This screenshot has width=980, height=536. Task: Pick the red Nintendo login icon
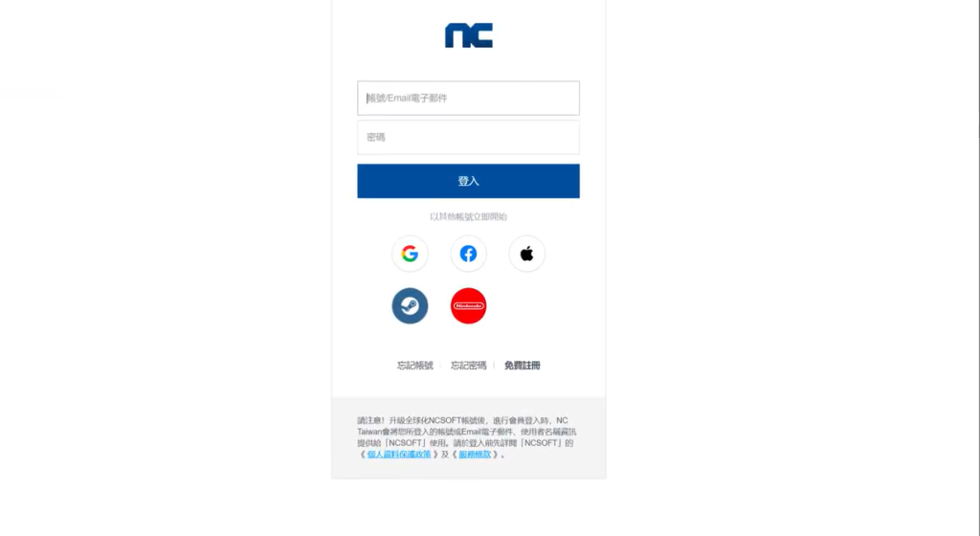[468, 306]
